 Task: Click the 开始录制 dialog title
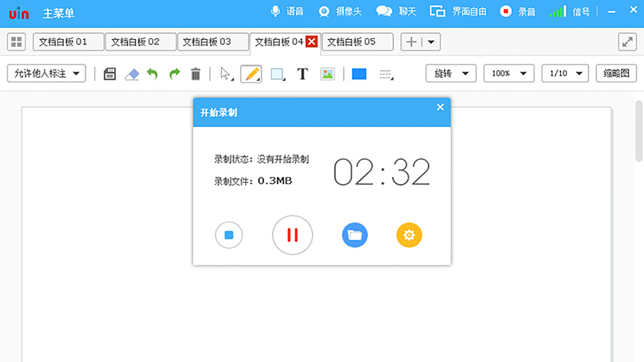pyautogui.click(x=219, y=113)
